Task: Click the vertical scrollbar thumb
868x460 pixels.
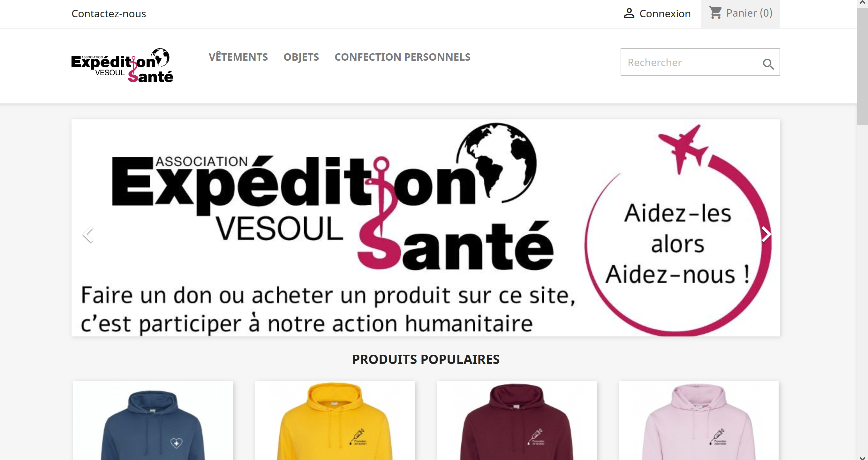Action: click(862, 66)
